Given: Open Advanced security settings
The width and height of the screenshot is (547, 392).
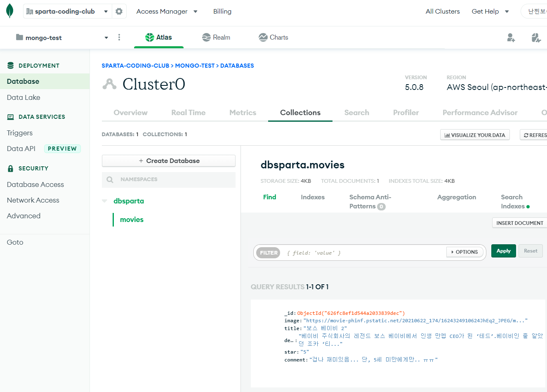Looking at the screenshot, I should [x=24, y=216].
